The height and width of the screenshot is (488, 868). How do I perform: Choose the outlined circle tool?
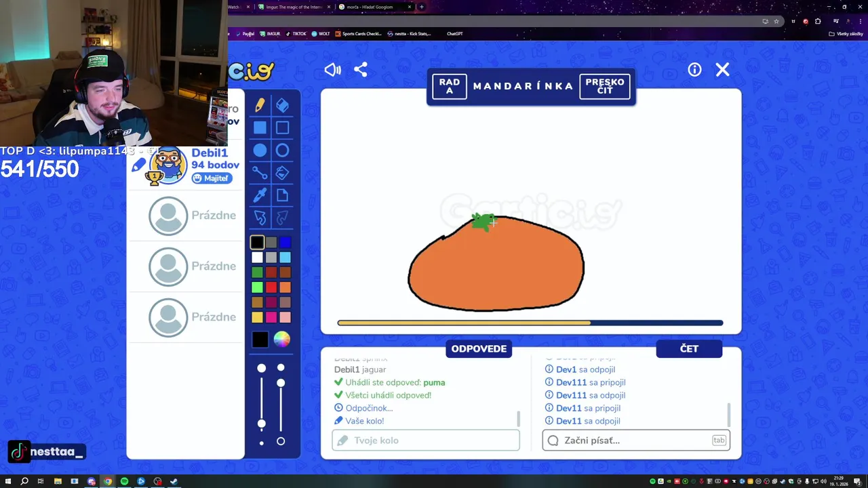[x=282, y=150]
